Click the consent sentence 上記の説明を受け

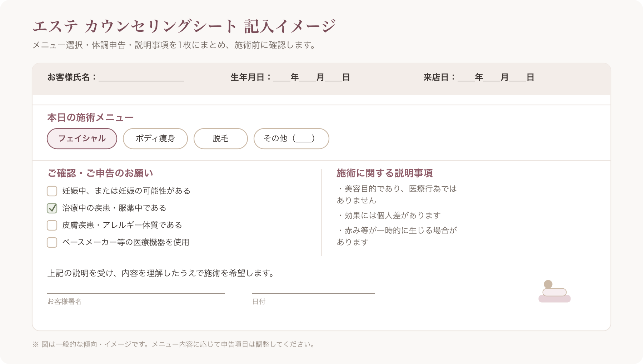pos(161,273)
